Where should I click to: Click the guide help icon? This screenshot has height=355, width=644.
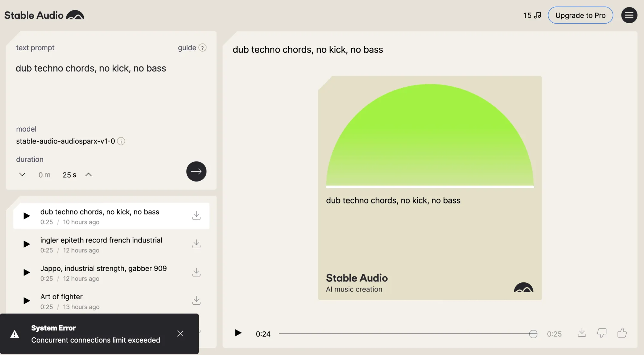202,48
